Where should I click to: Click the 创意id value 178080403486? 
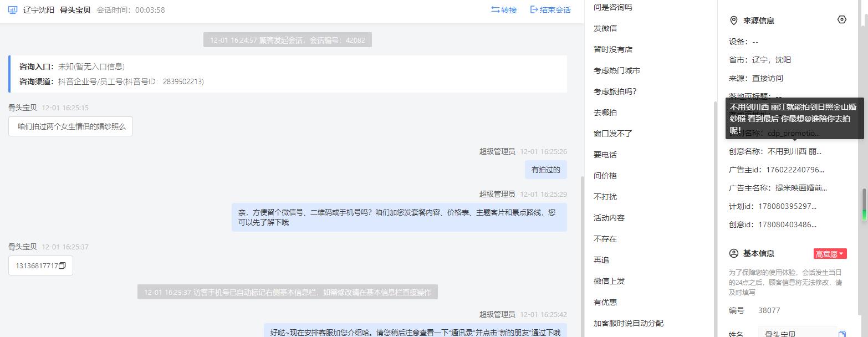[787, 224]
